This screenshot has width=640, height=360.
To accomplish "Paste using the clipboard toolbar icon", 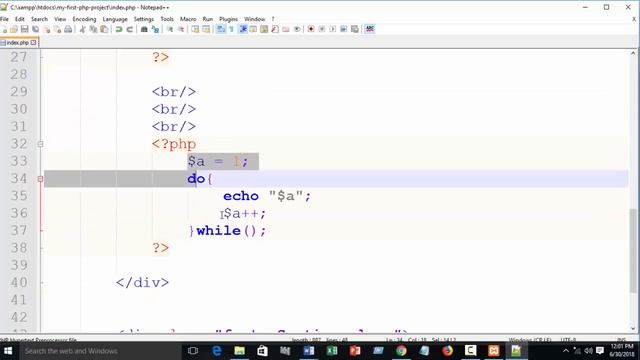I will [104, 29].
